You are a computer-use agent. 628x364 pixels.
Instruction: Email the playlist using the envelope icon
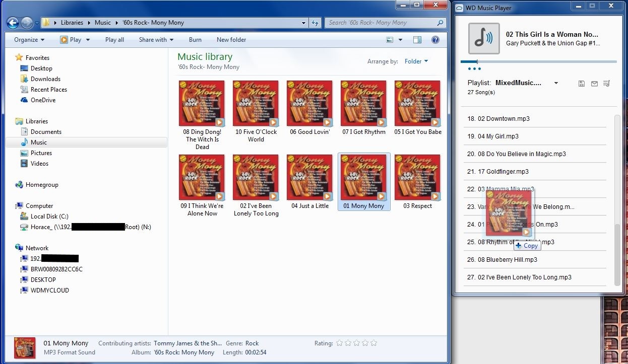[594, 84]
